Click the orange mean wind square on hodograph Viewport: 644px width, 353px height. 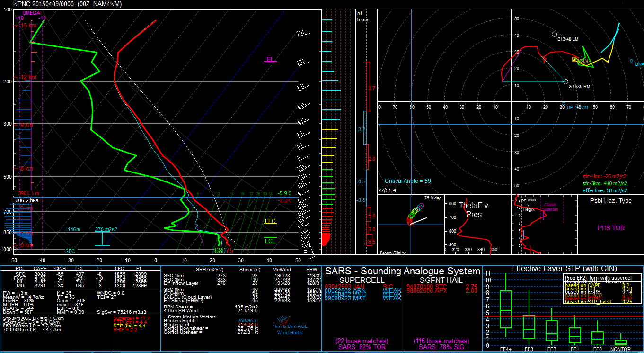tap(574, 59)
